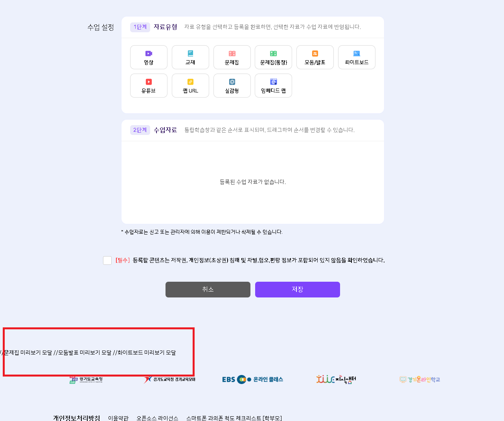Screen dimensions: 504x421
Task: Select the 영상 video material type
Action: click(x=149, y=57)
